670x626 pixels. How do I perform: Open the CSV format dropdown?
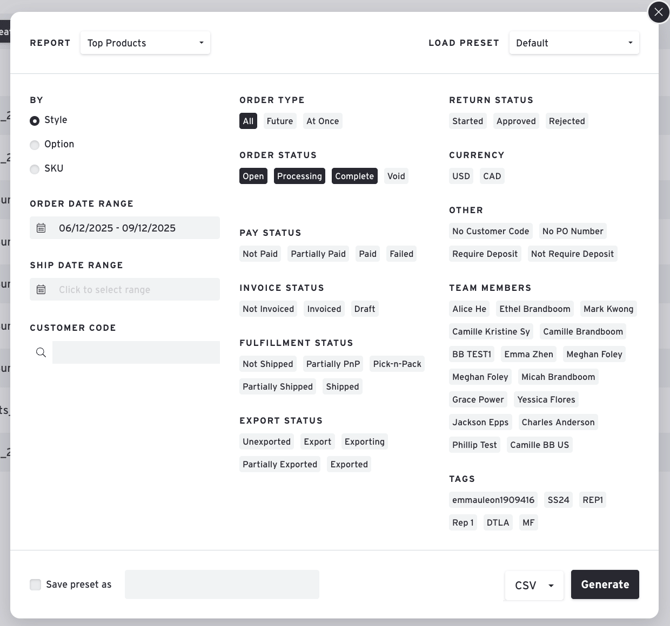(534, 585)
